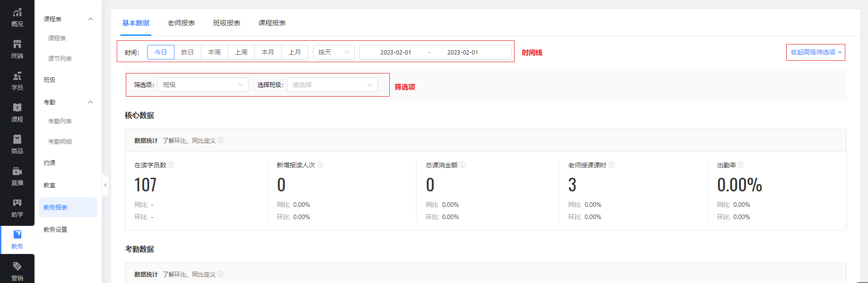Select the 本月 time range
This screenshot has height=283, width=868.
[268, 52]
